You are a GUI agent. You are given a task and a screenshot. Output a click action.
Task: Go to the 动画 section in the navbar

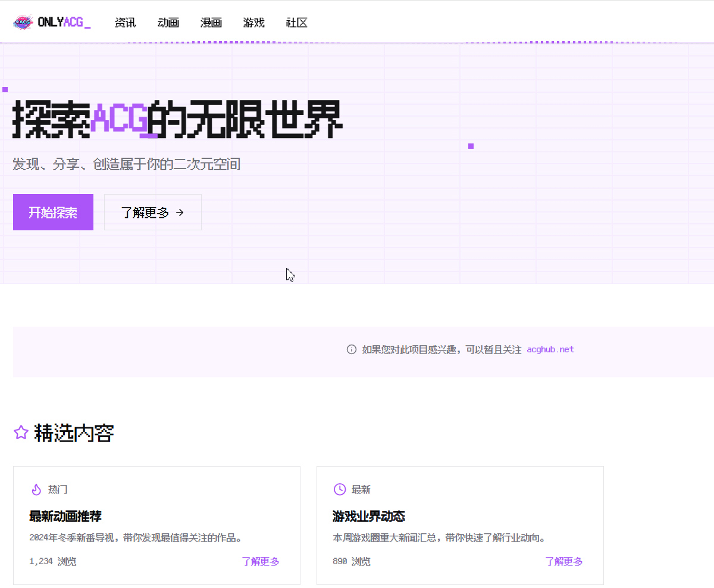[168, 23]
